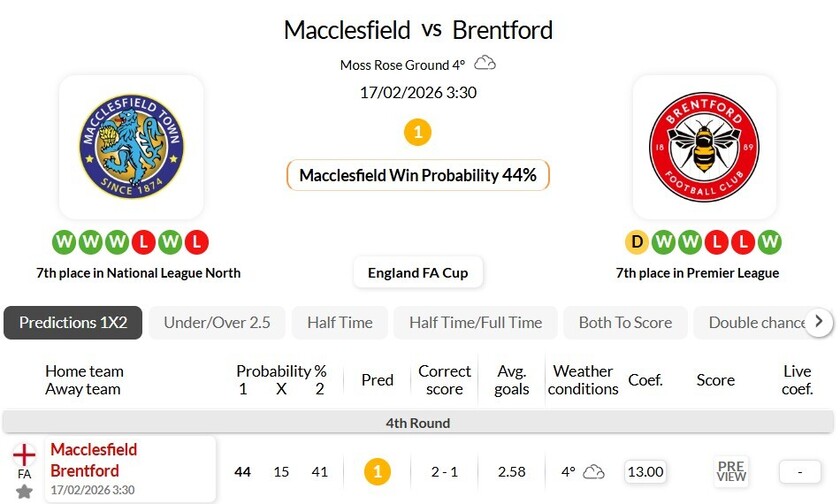Open the Macclesfield Brentford match link
Screen dimensions: 840x504
pos(94,460)
